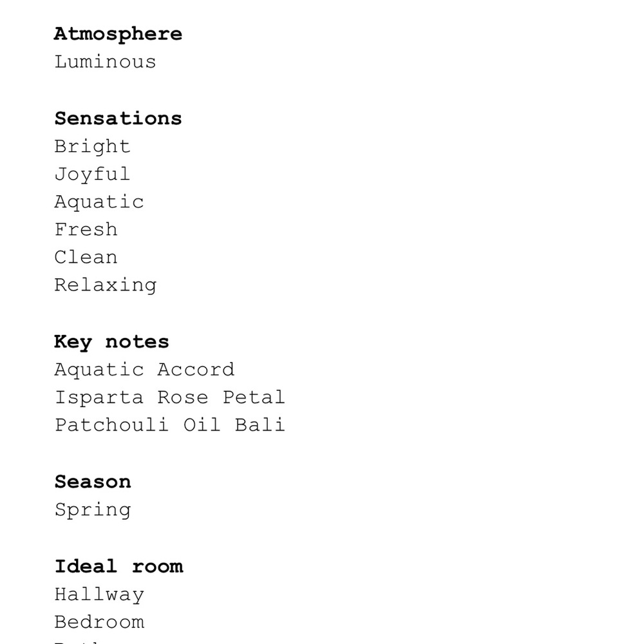Click the Ideal room heading
The width and height of the screenshot is (644, 644).
coord(118,566)
